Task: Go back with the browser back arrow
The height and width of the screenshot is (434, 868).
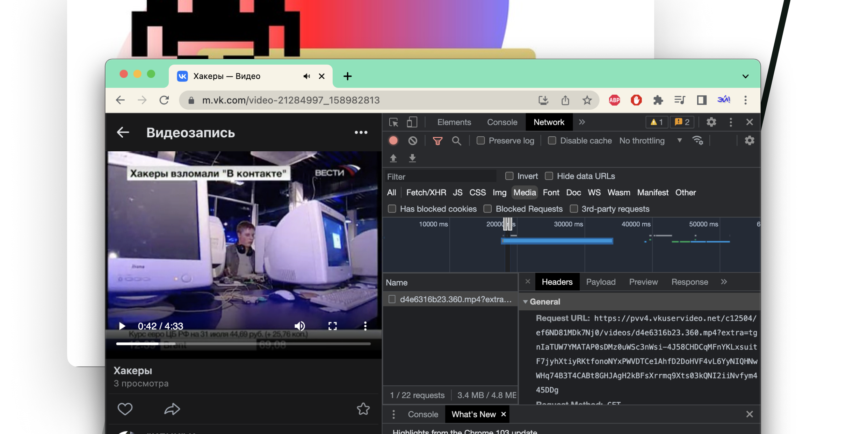Action: (120, 100)
